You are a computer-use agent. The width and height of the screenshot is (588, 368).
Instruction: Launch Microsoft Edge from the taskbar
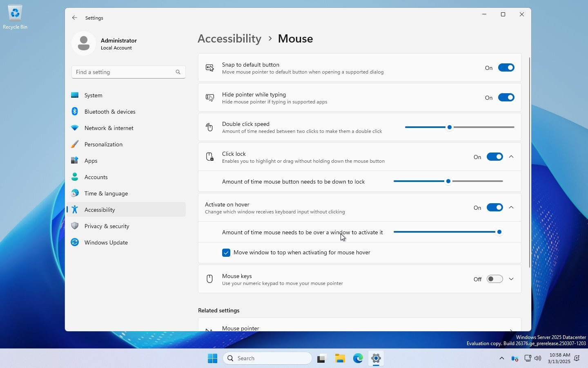(x=358, y=359)
